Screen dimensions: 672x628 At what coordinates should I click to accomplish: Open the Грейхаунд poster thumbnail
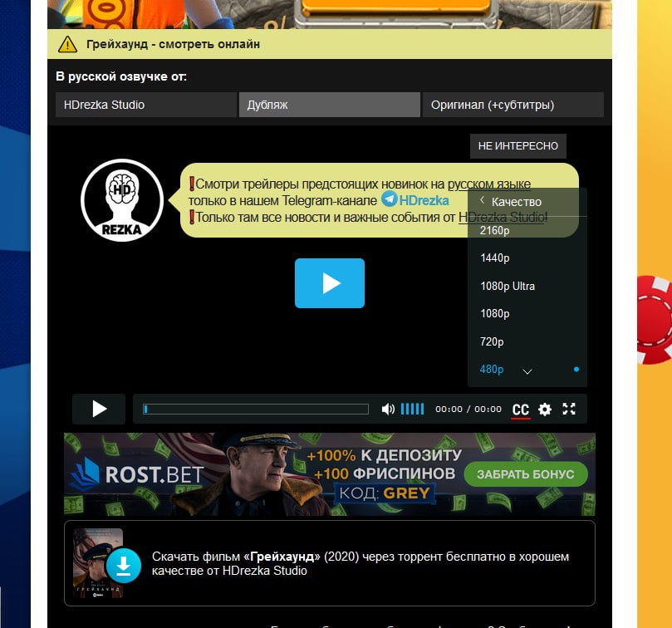[x=98, y=563]
